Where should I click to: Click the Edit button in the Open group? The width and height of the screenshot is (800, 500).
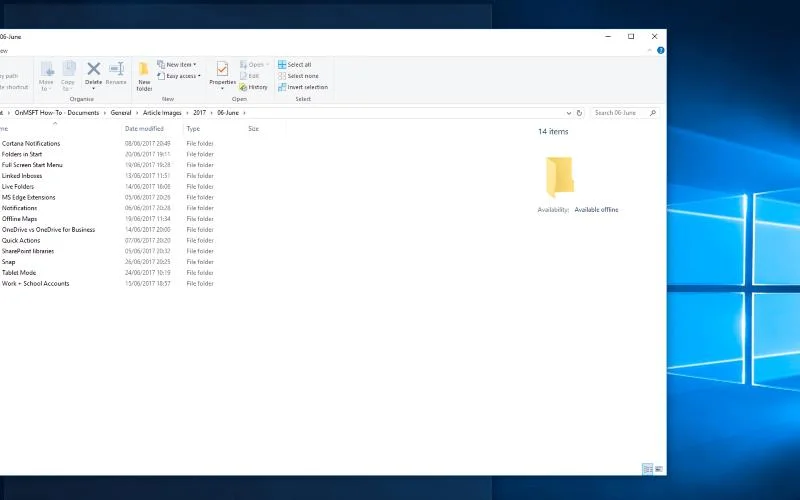[x=249, y=76]
